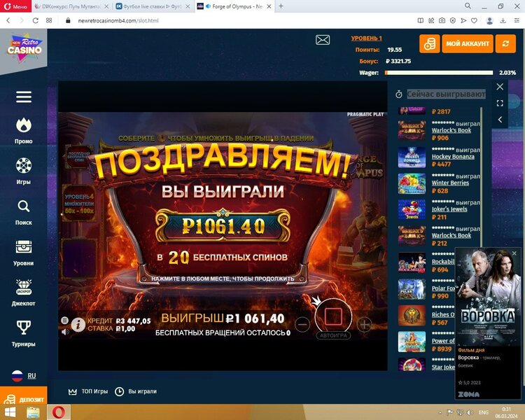Viewport: 525px width, 420px height.
Task: Open the Уровни levels page
Action: 23,253
